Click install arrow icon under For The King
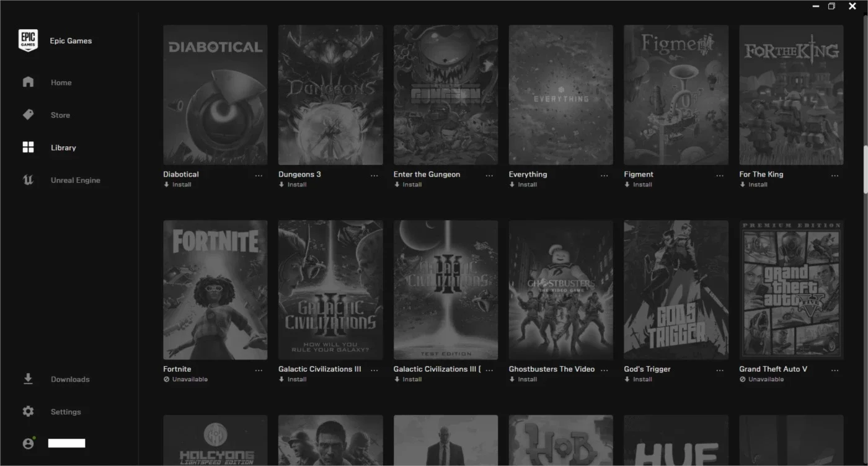This screenshot has width=868, height=466. click(743, 185)
